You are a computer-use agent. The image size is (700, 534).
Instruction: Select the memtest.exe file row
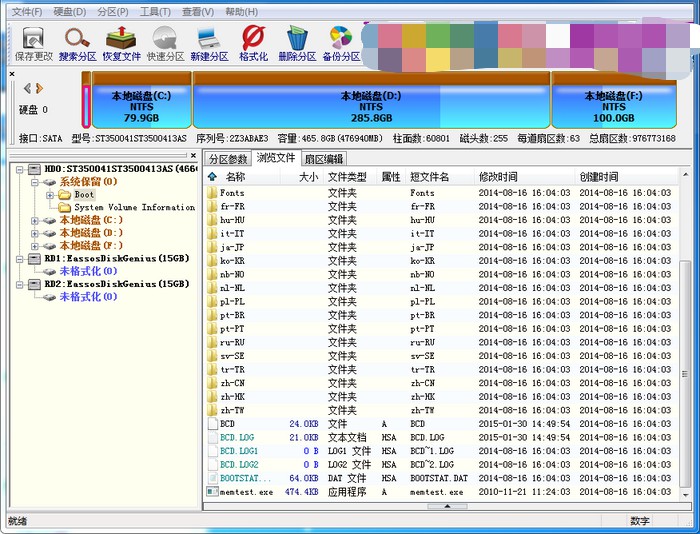(245, 492)
